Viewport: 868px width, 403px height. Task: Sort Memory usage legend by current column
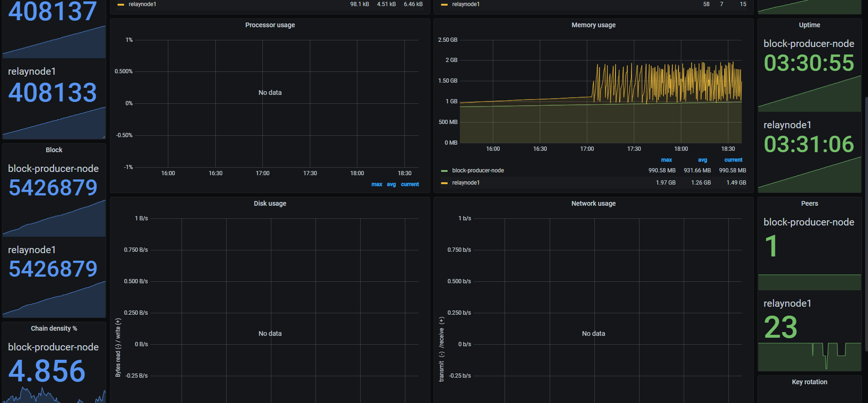733,160
